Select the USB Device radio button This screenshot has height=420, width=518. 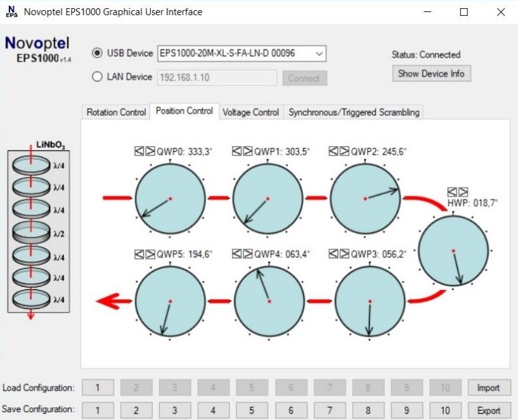[97, 53]
